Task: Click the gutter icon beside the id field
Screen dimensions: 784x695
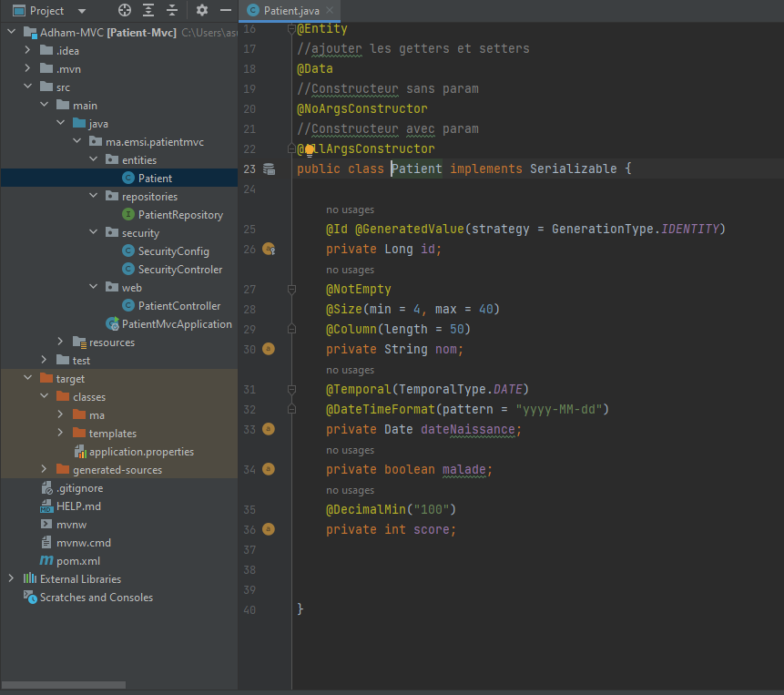Action: pyautogui.click(x=269, y=250)
